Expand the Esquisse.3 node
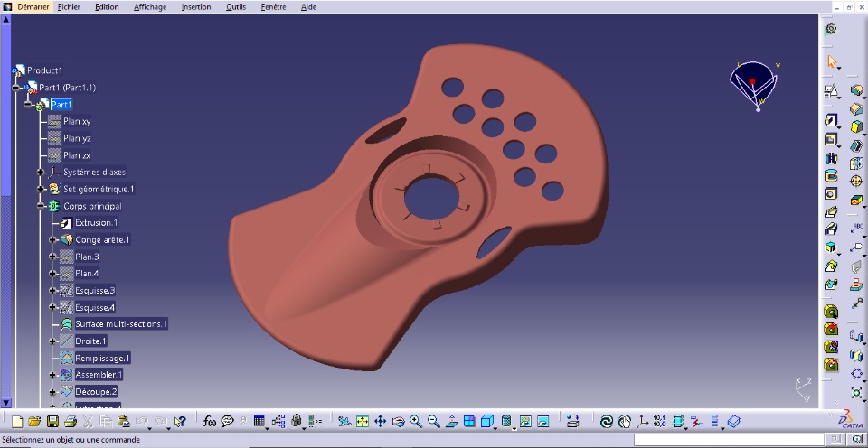The width and height of the screenshot is (868, 448). (52, 290)
